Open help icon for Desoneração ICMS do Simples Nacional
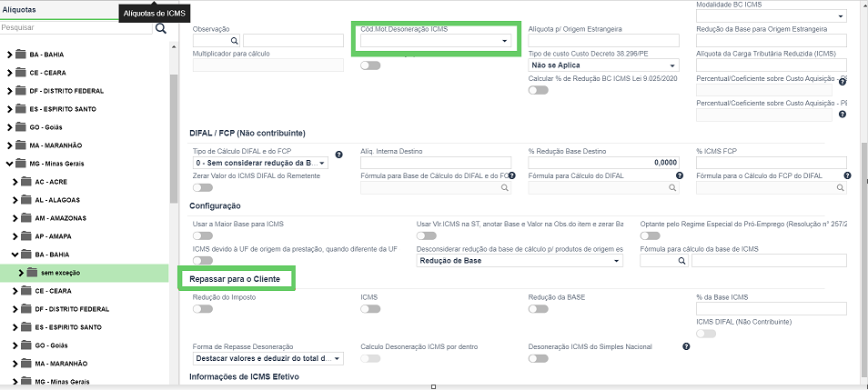 click(x=686, y=346)
